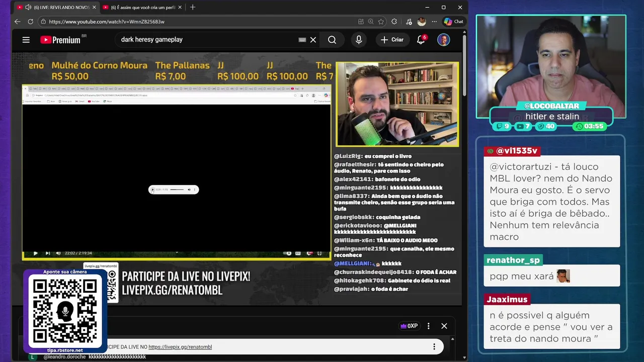Click the @LuizRig chat message
The width and height of the screenshot is (644, 362).
point(373,156)
